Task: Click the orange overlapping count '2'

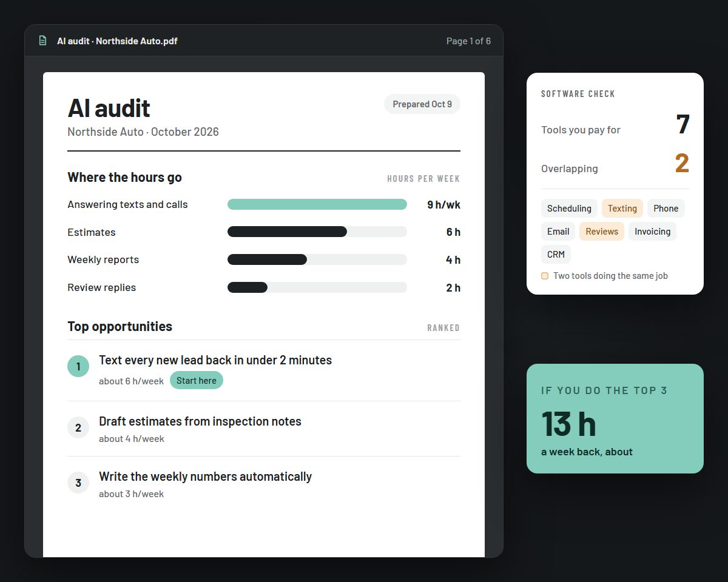Action: [682, 163]
